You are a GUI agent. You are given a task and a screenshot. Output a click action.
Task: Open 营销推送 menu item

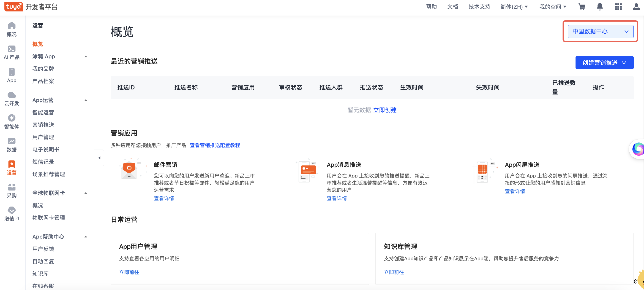[43, 125]
